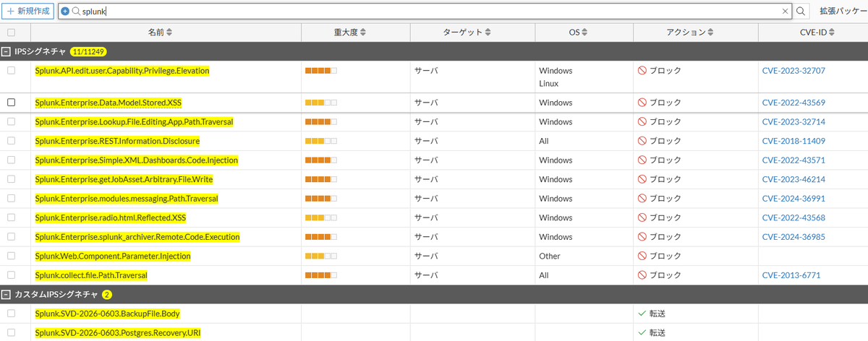Click block icon for Data.Model.Stored.XSS row
Image resolution: width=868 pixels, height=341 pixels.
[x=642, y=103]
